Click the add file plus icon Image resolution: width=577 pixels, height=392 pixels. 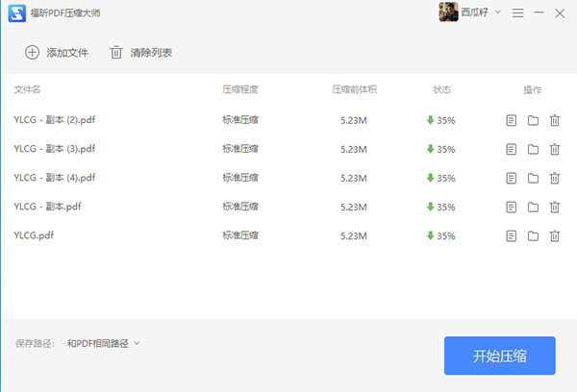[x=32, y=53]
